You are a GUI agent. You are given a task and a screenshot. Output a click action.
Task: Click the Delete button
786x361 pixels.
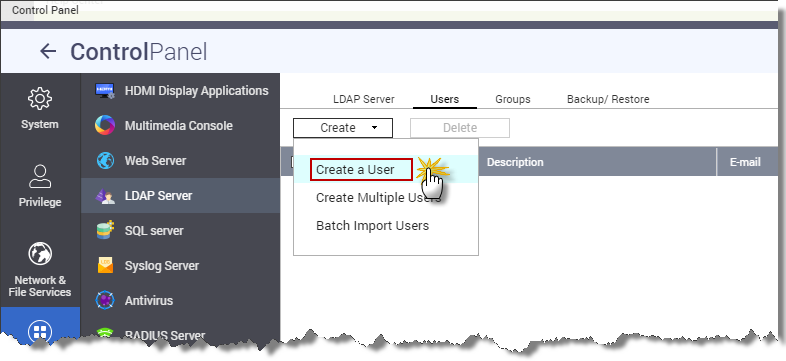click(460, 128)
